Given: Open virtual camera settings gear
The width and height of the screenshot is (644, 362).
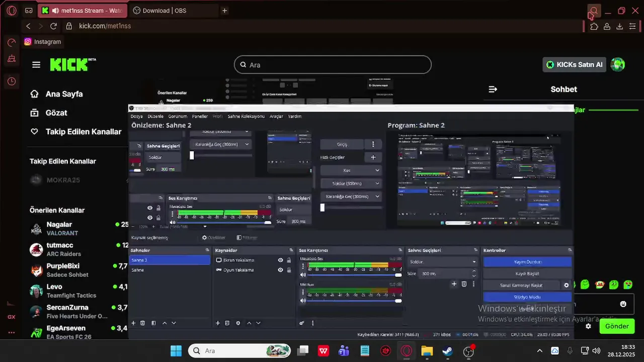Looking at the screenshot, I should point(567,285).
